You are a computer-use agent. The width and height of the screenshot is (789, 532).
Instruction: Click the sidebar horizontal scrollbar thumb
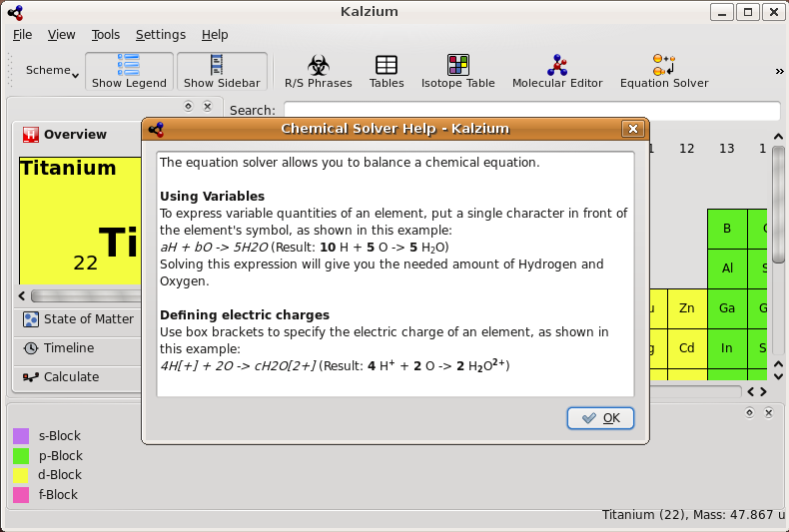click(86, 295)
